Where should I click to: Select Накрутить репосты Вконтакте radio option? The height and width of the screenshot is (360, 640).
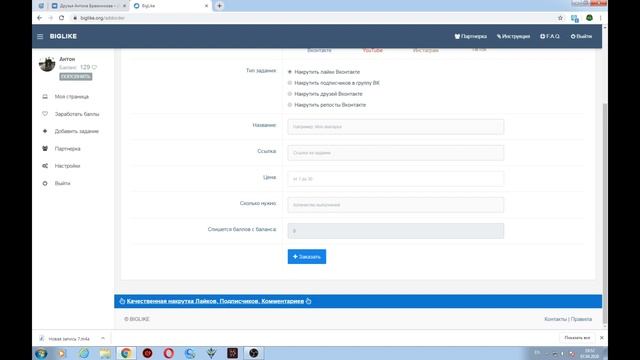[290, 105]
